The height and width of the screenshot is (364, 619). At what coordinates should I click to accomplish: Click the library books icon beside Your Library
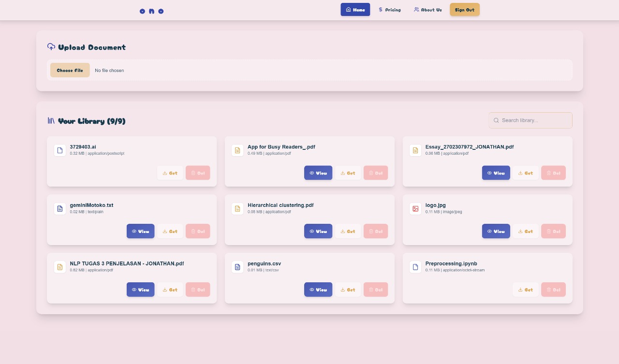coord(51,121)
